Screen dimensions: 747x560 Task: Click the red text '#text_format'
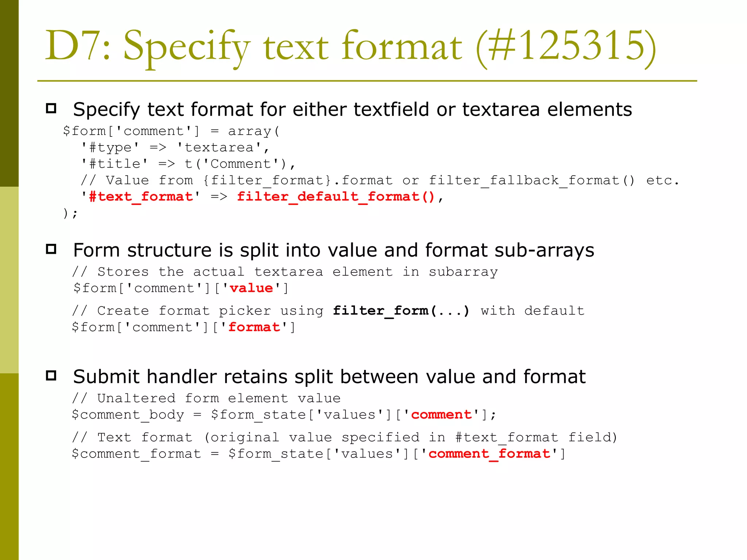141,197
